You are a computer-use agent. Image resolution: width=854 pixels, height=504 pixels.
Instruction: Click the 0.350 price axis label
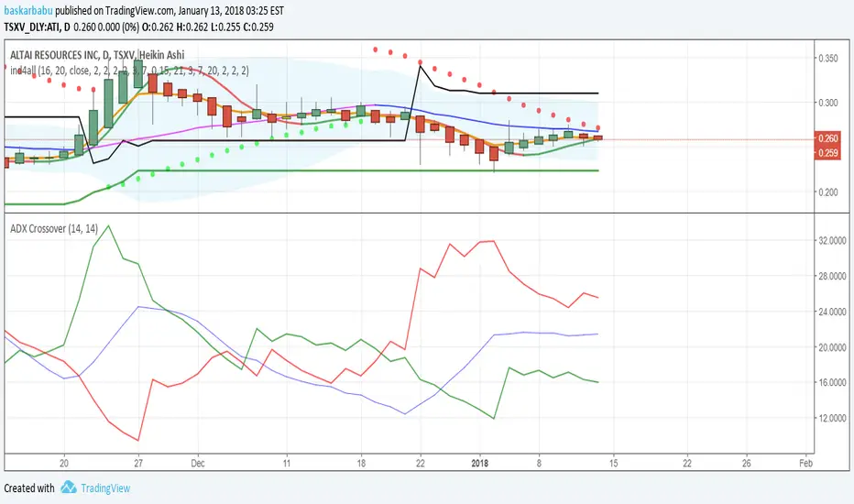828,59
